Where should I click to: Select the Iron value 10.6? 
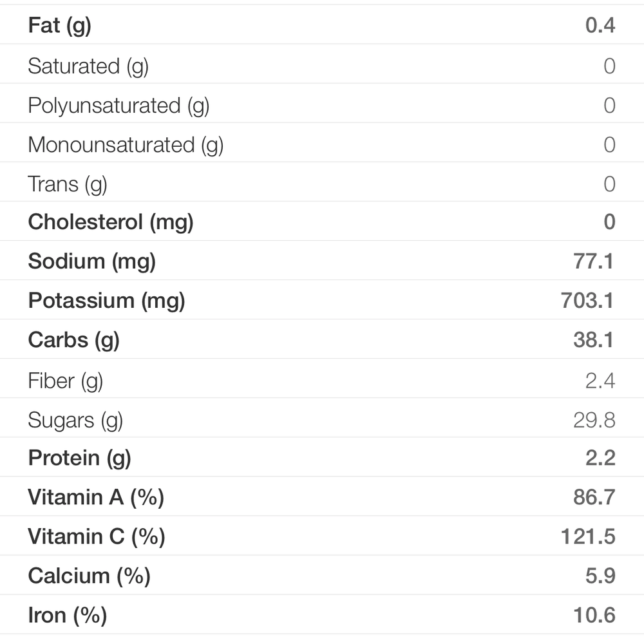tap(594, 615)
